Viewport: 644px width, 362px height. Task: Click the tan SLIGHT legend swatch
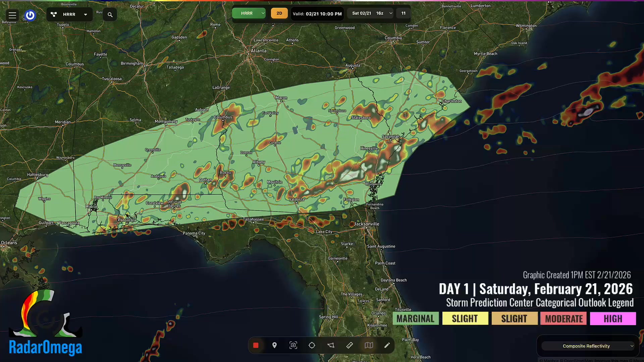pyautogui.click(x=515, y=318)
